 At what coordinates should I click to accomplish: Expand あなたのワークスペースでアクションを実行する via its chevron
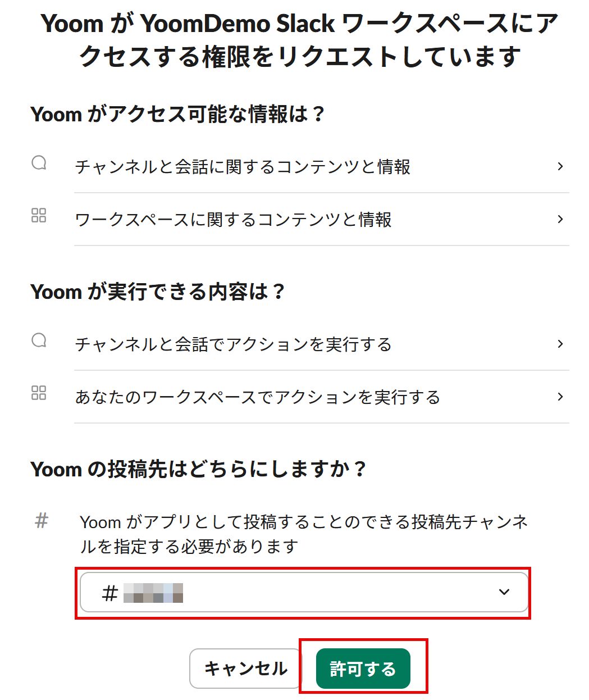coord(560,397)
